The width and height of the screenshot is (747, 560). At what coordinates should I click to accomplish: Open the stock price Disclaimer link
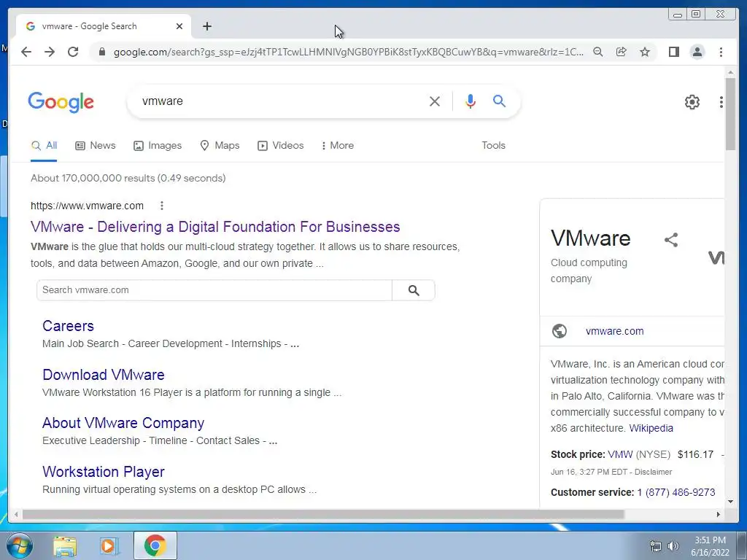point(653,472)
